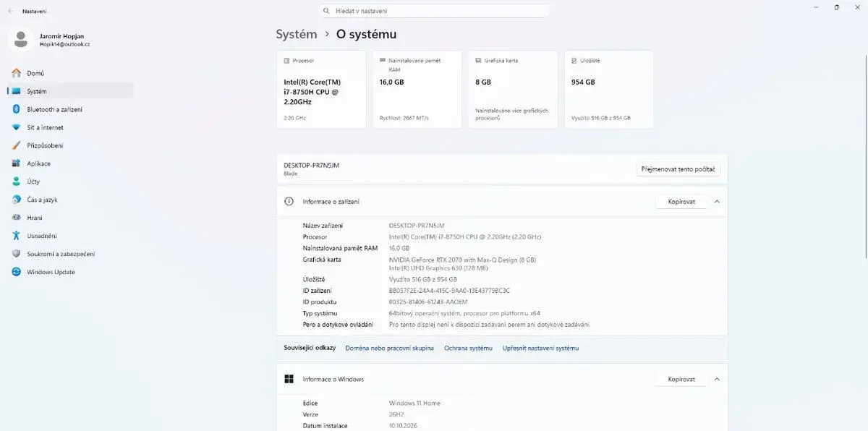
Task: Click the Datum instalace 10.10.2026 value
Action: (x=403, y=426)
